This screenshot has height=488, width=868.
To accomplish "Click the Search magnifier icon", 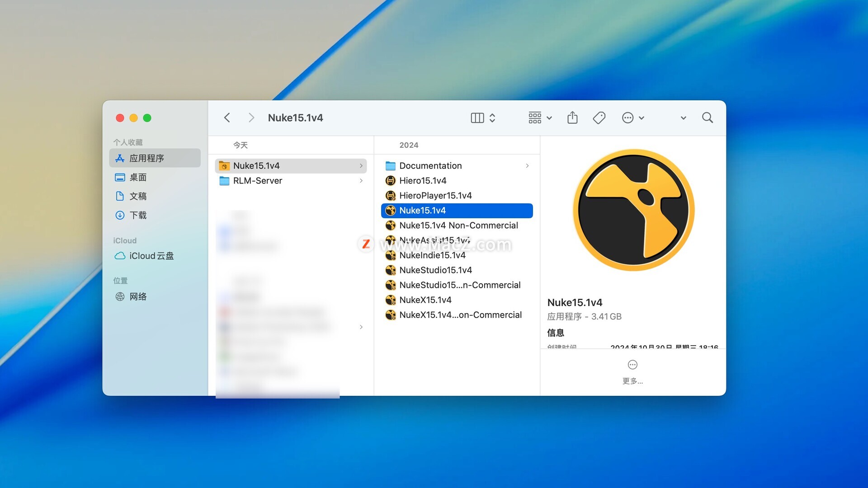I will pyautogui.click(x=708, y=118).
